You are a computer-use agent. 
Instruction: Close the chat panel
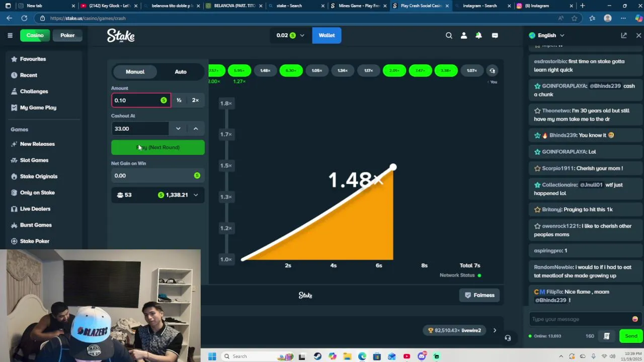(x=638, y=35)
